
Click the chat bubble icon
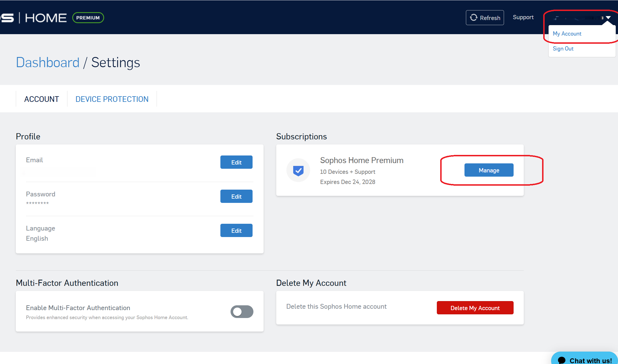(x=562, y=360)
